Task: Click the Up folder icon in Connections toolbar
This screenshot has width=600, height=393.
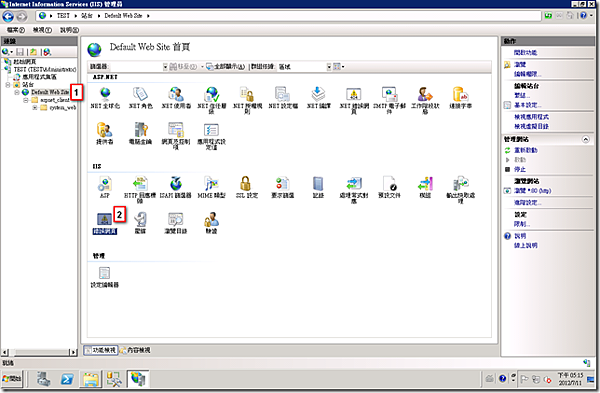Action: [x=34, y=52]
